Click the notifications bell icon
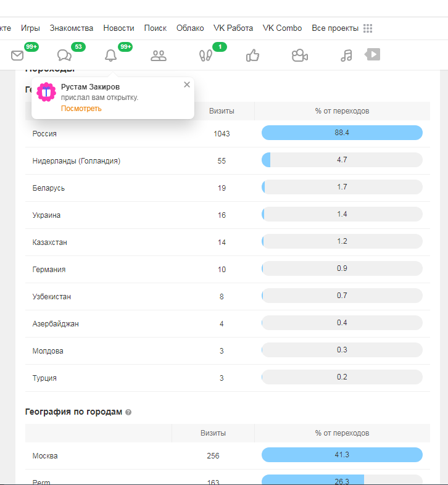This screenshot has height=485, width=448. (x=110, y=56)
